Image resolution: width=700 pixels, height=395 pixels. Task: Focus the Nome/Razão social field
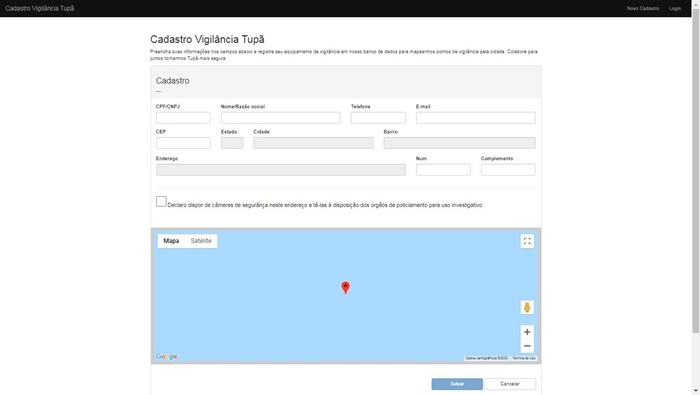pos(280,118)
